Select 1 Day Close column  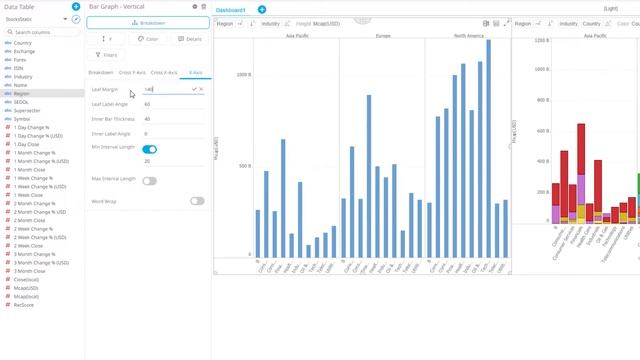click(27, 144)
